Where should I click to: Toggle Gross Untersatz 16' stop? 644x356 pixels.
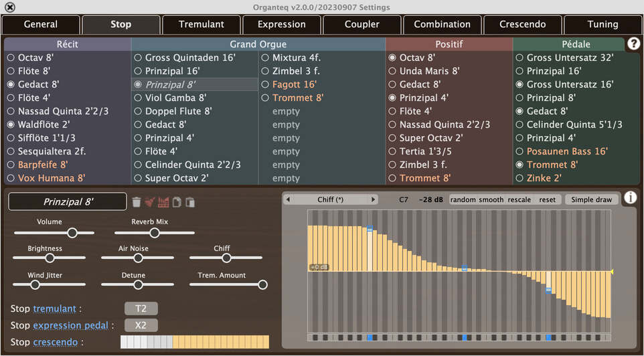(576, 84)
